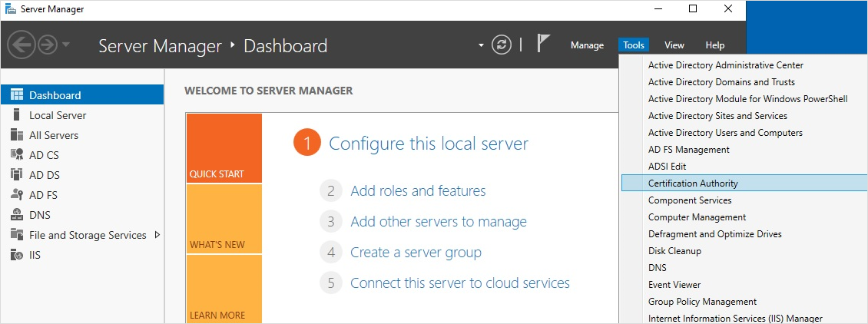Open the Manage menu
The width and height of the screenshot is (868, 324).
(587, 45)
